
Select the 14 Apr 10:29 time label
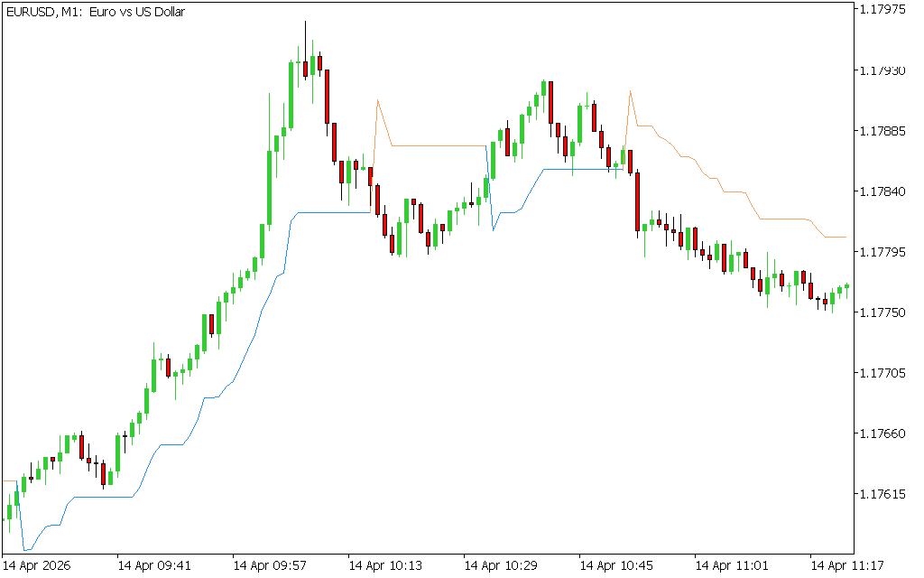501,566
